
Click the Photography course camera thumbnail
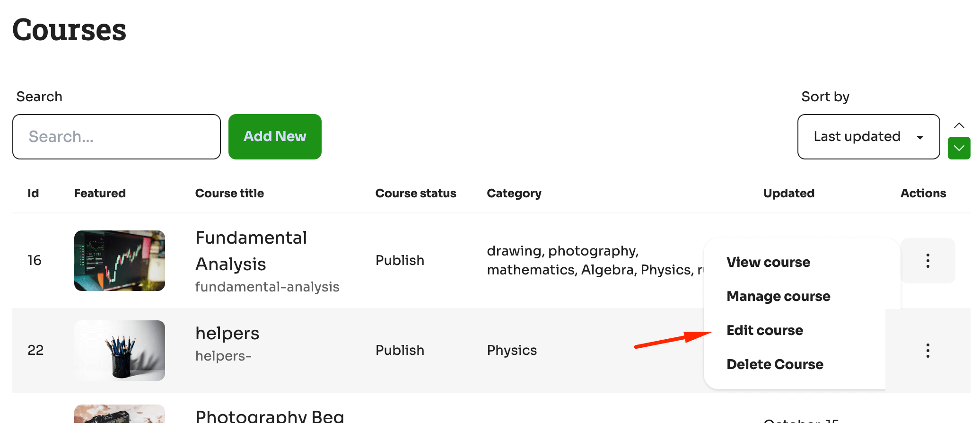(120, 414)
